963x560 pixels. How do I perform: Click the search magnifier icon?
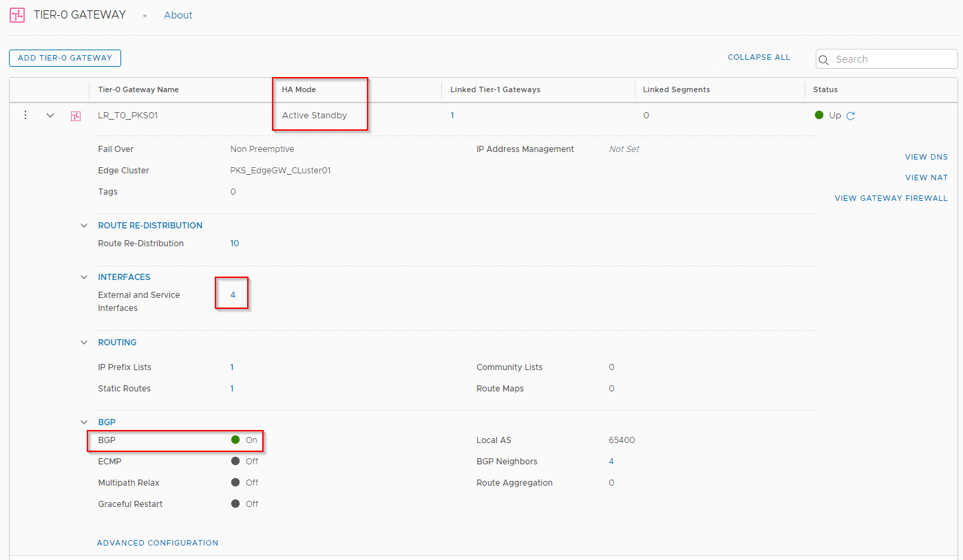point(824,60)
